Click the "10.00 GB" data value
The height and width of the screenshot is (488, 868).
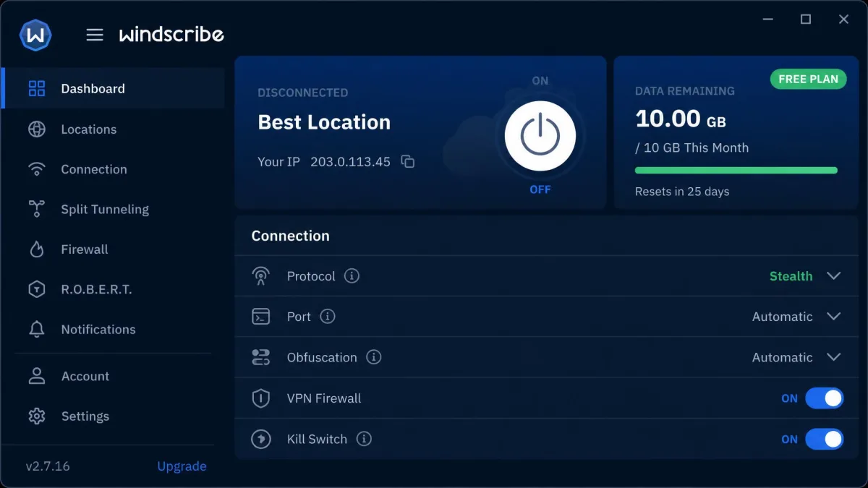(x=681, y=119)
